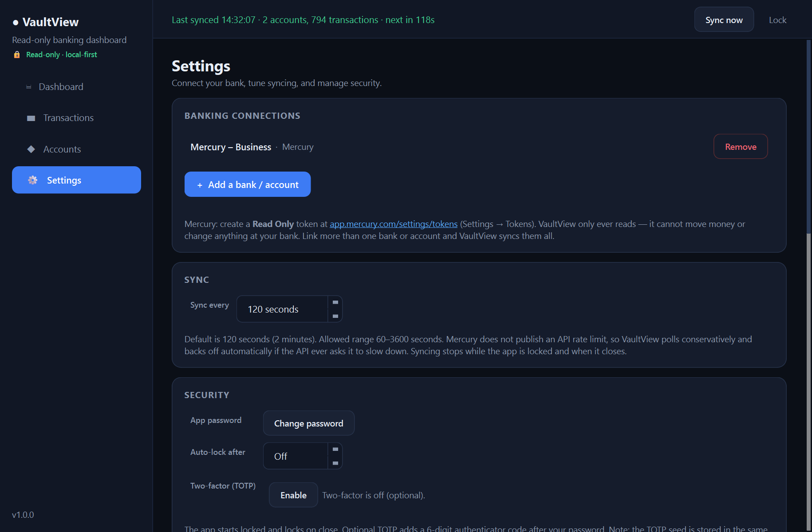
Task: Select the Settings menu item
Action: point(76,180)
